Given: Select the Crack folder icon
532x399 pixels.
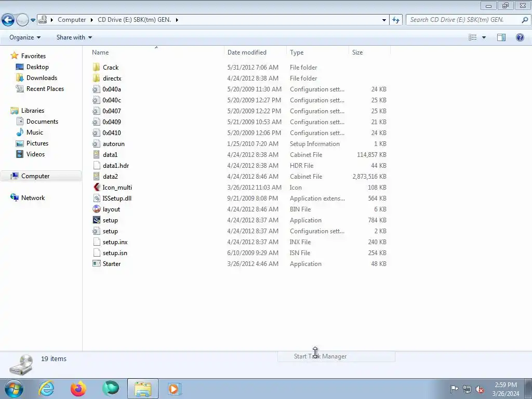Looking at the screenshot, I should pos(96,67).
